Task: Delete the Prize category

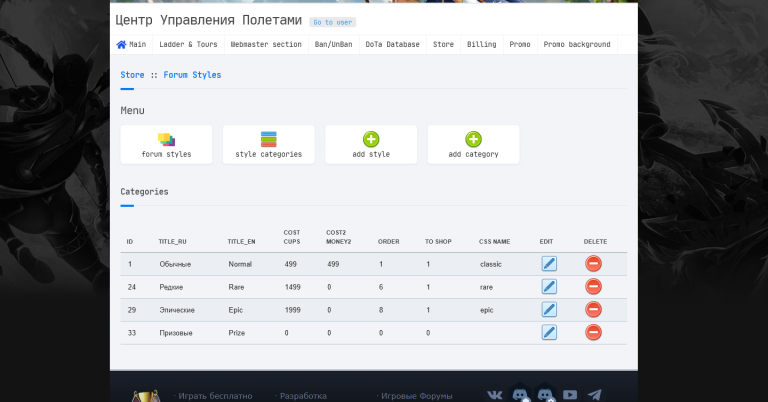Action: [x=593, y=332]
